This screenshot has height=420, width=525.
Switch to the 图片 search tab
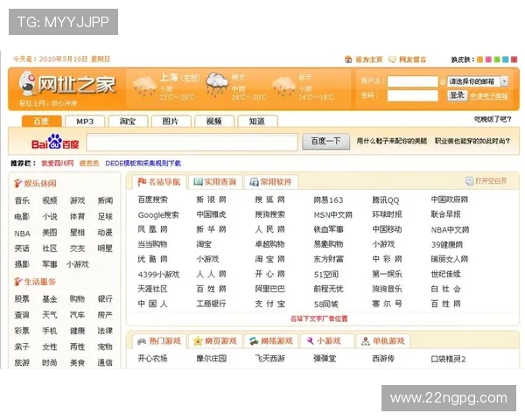pos(171,122)
